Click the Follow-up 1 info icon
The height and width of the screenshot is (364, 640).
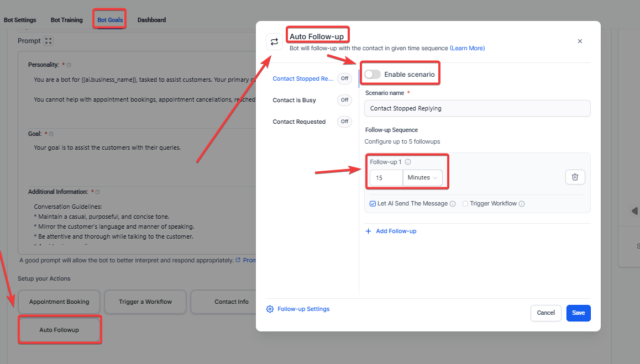pos(408,162)
